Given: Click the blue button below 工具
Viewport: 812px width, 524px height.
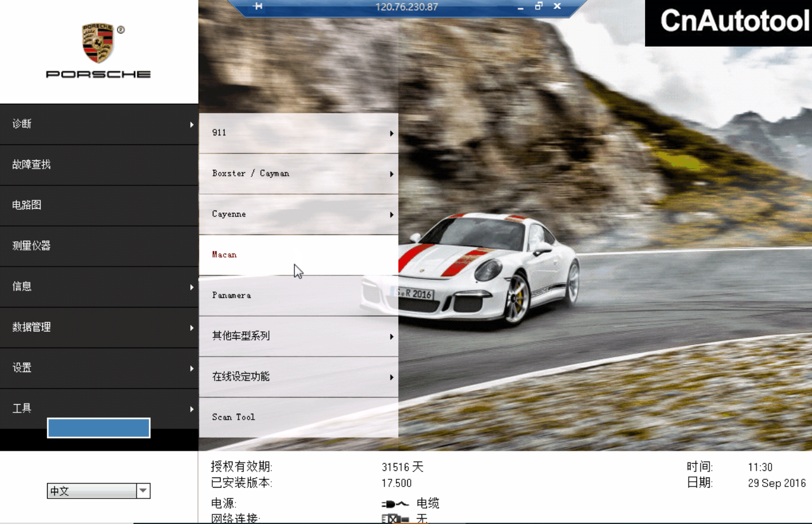Looking at the screenshot, I should tap(98, 428).
